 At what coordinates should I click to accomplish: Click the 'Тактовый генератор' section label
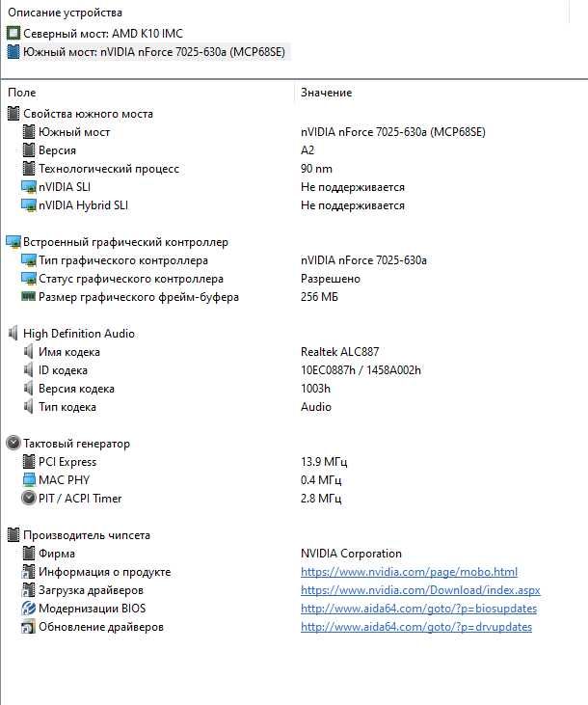pyautogui.click(x=76, y=444)
